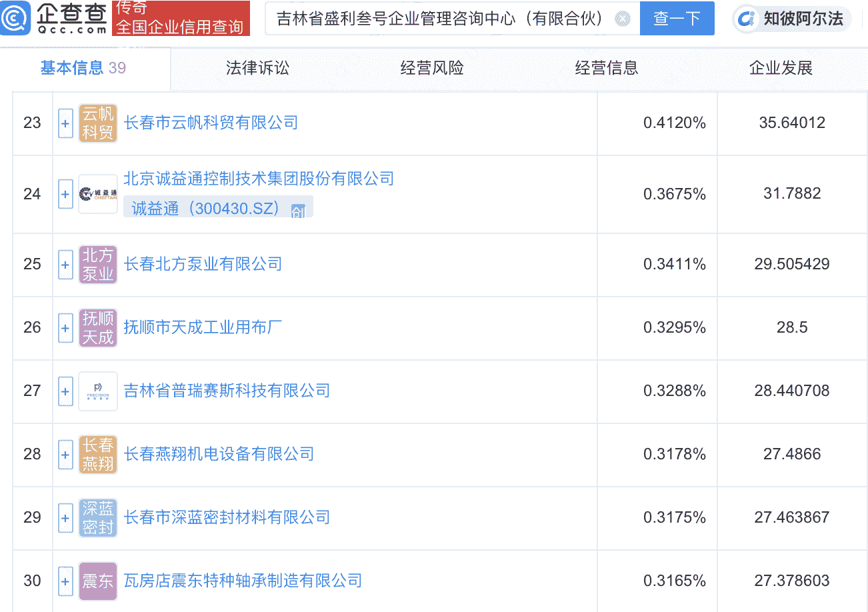Click the 震东 company logo

click(98, 581)
